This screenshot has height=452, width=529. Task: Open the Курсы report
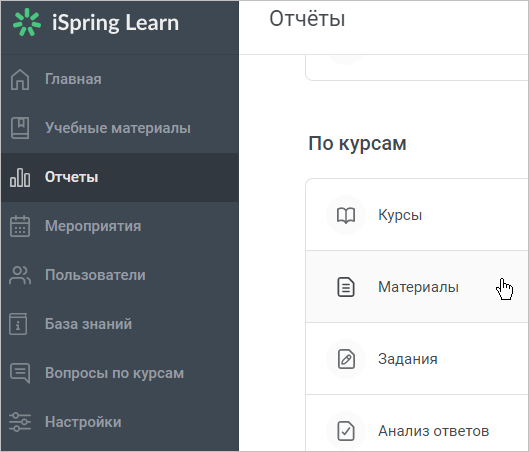[x=417, y=215]
